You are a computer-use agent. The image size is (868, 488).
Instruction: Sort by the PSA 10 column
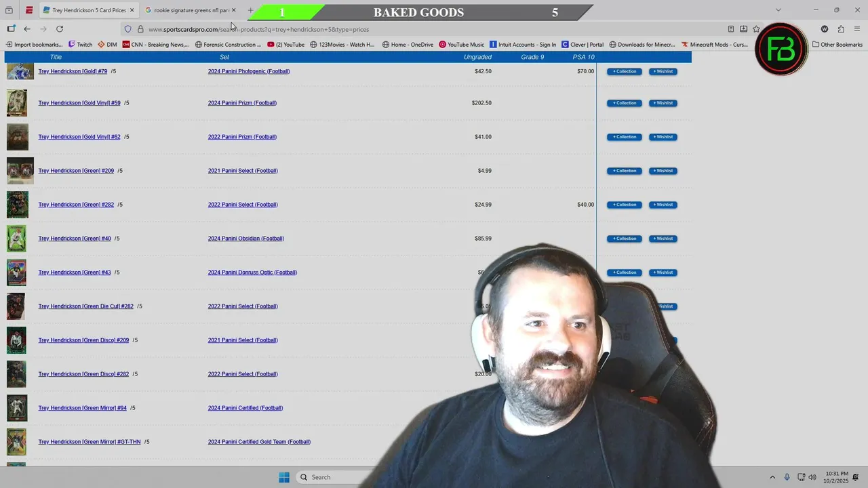pyautogui.click(x=583, y=57)
